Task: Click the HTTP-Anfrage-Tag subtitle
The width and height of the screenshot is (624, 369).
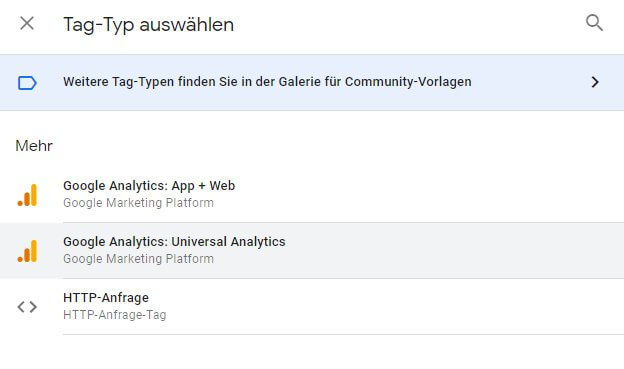Action: tap(115, 315)
